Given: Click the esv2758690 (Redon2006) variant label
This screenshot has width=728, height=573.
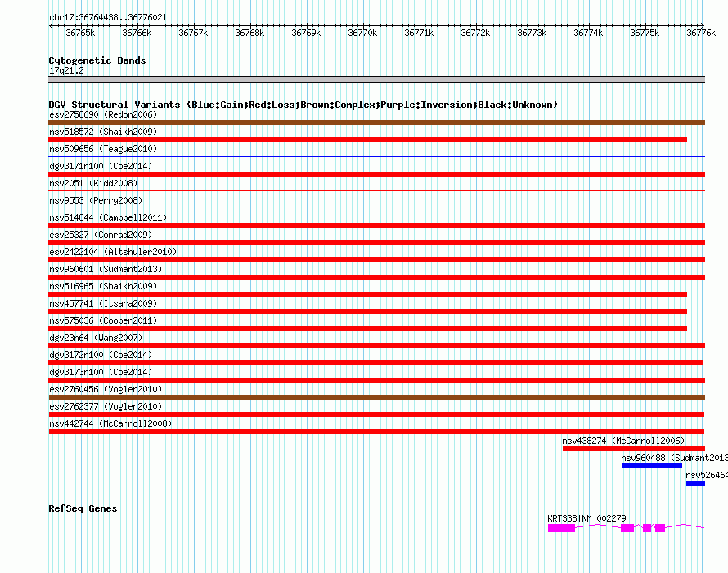Looking at the screenshot, I should point(103,114).
